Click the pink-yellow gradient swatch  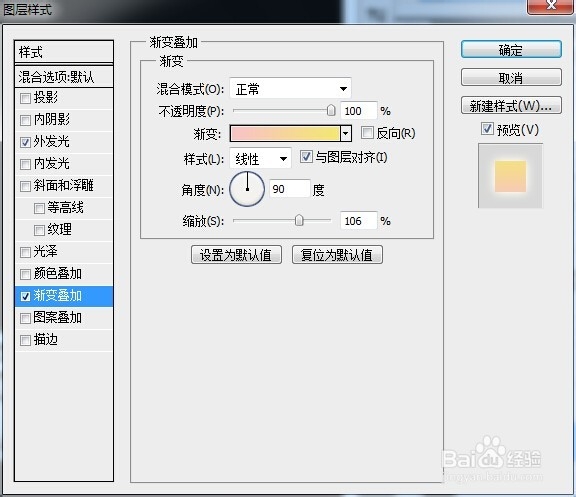pyautogui.click(x=285, y=133)
